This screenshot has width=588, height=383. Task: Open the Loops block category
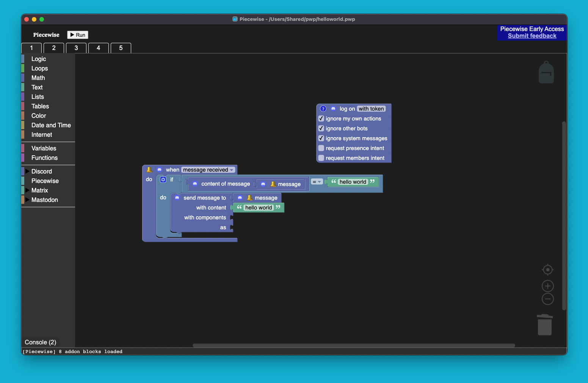pos(39,68)
